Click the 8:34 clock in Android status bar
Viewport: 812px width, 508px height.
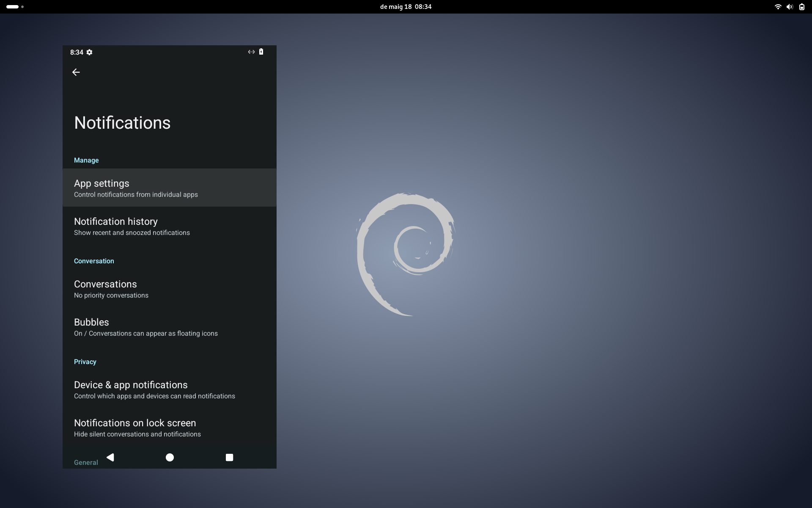coord(77,52)
